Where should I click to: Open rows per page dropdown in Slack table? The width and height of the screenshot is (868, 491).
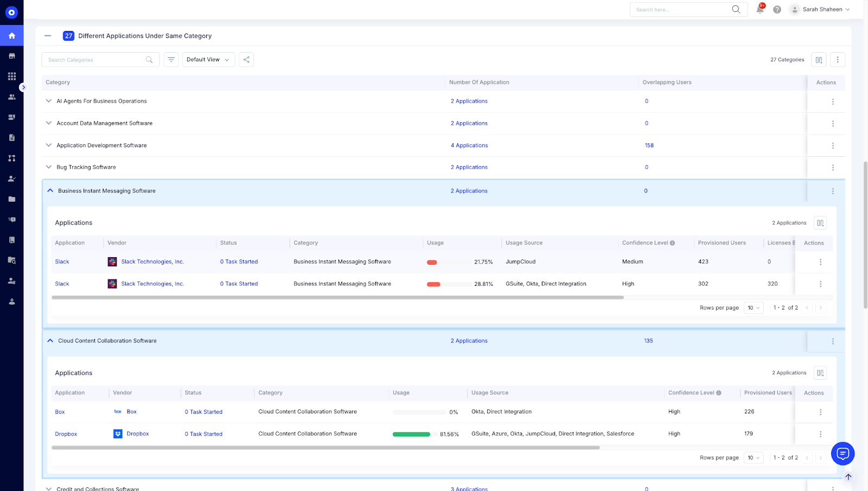point(754,308)
